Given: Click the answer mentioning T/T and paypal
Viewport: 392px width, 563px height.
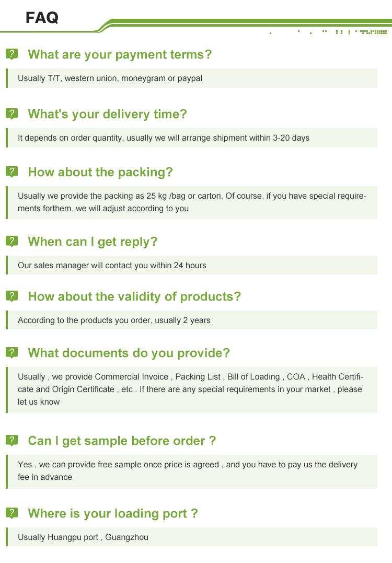Looking at the screenshot, I should [x=110, y=78].
